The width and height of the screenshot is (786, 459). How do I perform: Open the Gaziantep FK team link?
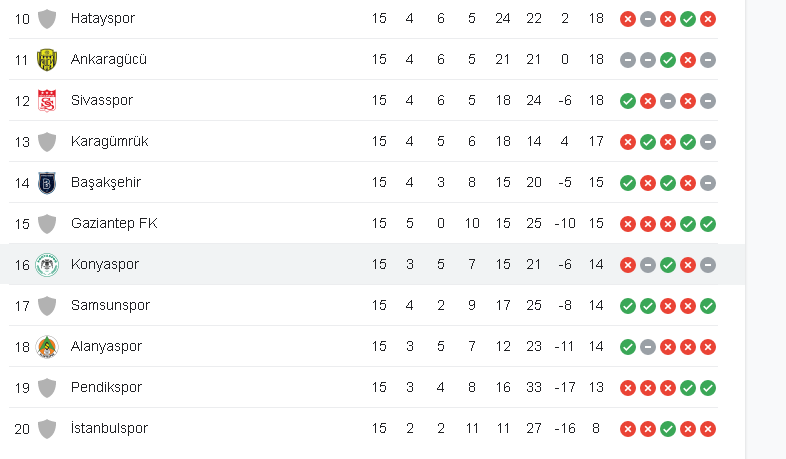pos(114,223)
